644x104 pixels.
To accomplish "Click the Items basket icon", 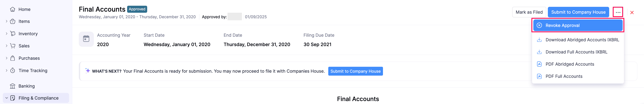I will 13,22.
